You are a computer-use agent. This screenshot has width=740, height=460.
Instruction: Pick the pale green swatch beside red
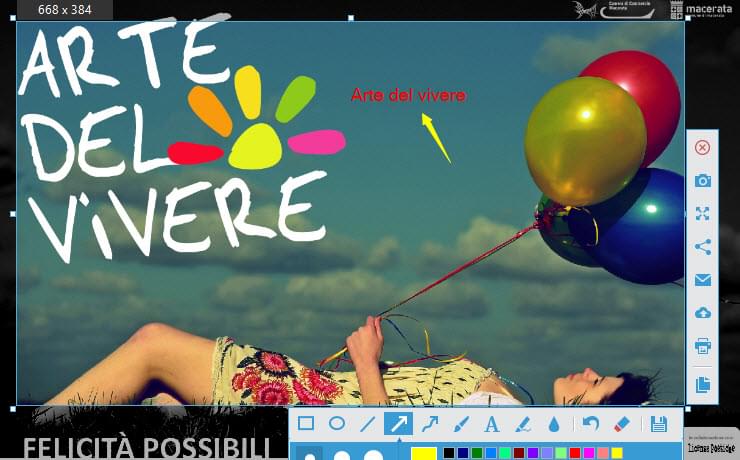coord(561,453)
